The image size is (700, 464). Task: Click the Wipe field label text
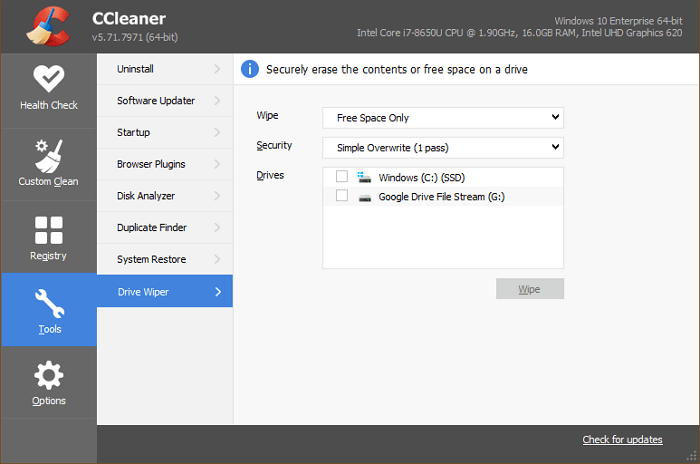pos(267,116)
